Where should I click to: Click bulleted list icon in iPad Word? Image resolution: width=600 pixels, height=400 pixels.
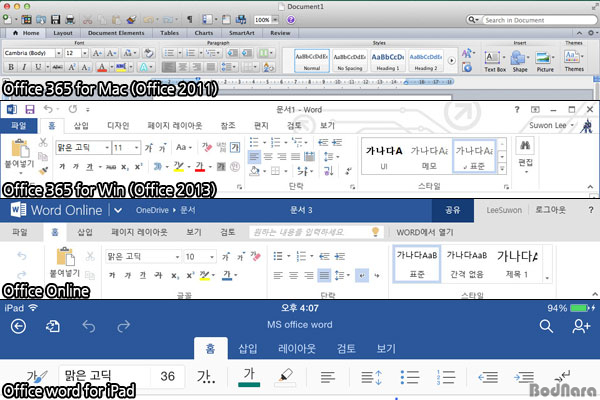click(410, 377)
